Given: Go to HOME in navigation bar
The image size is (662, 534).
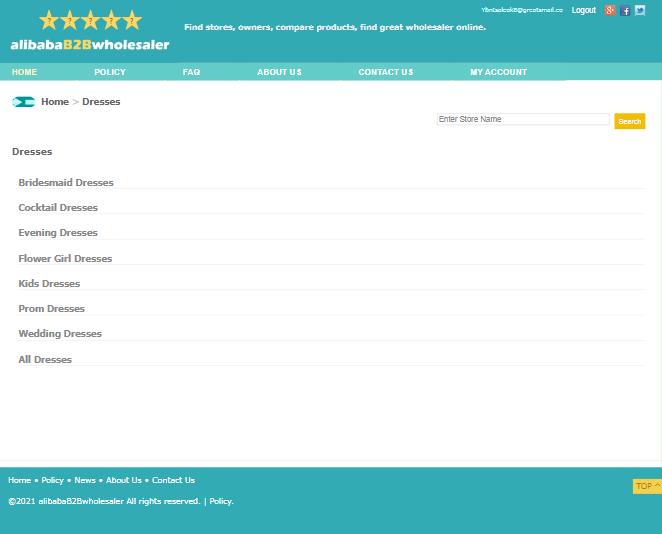Looking at the screenshot, I should [24, 72].
